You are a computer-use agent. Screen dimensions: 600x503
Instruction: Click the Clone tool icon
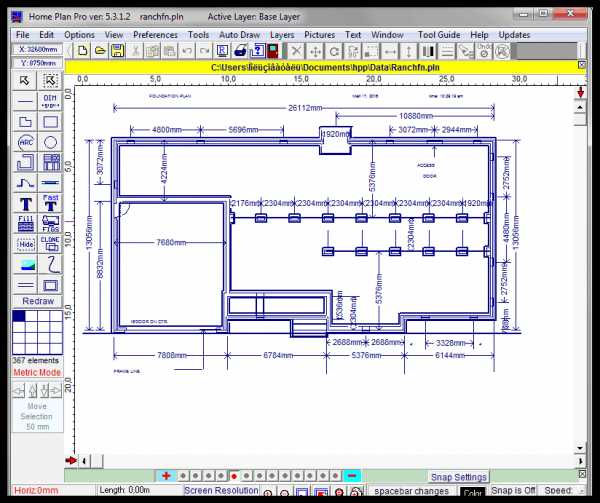[50, 243]
